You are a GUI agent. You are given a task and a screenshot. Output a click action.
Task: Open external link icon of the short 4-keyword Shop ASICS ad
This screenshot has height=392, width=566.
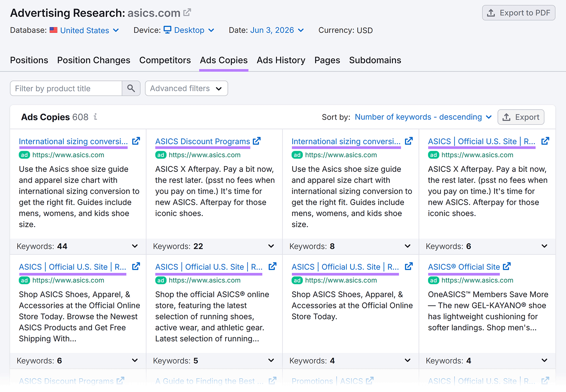[409, 267]
